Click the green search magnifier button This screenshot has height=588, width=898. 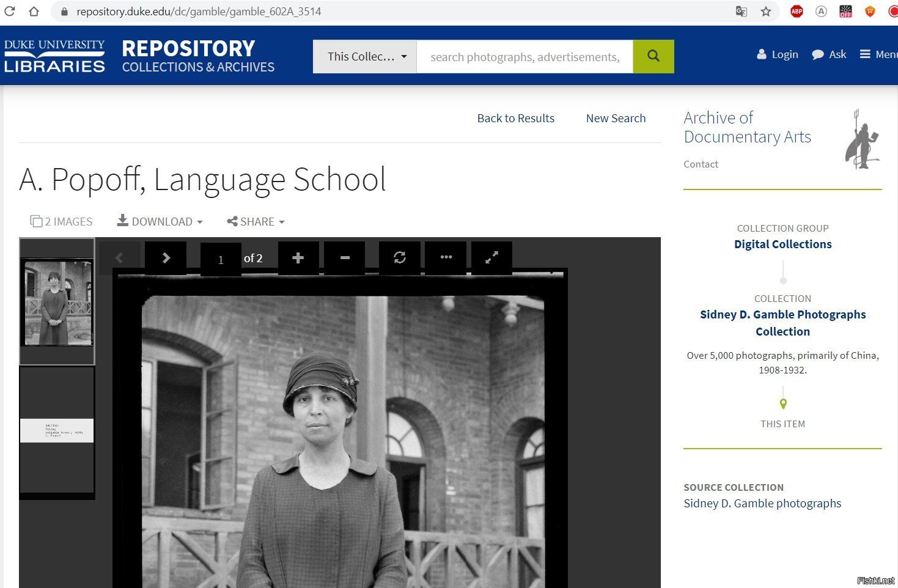pos(653,56)
